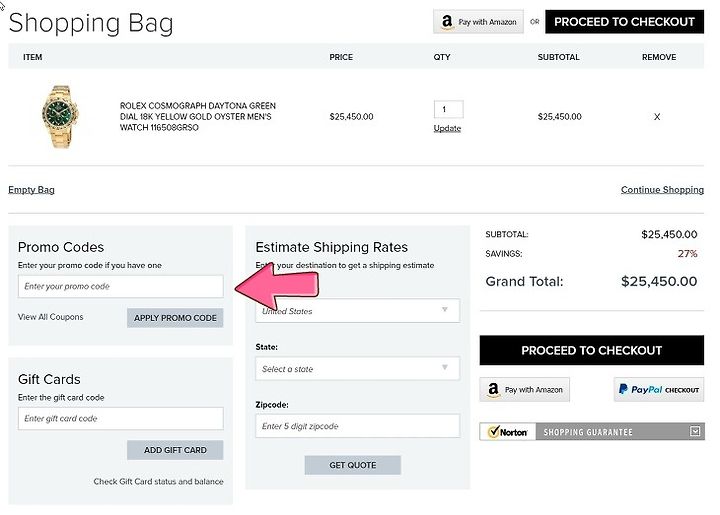Click the PayPal Checkout button
720x515 pixels.
659,390
